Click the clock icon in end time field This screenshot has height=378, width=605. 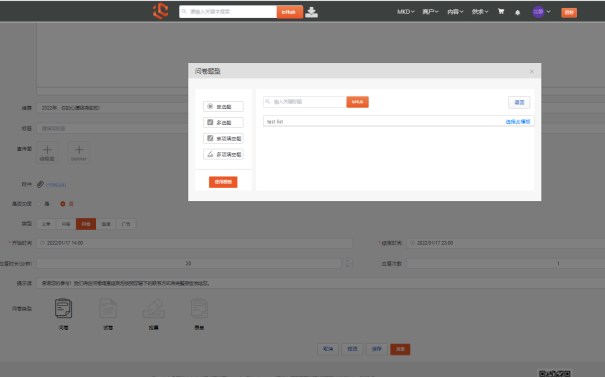(x=412, y=243)
